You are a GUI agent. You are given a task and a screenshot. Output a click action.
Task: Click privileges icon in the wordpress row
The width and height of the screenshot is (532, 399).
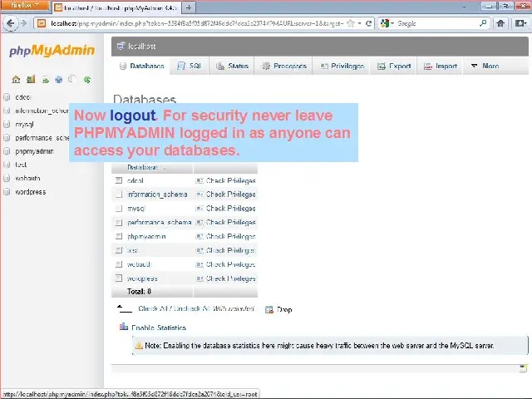point(199,278)
